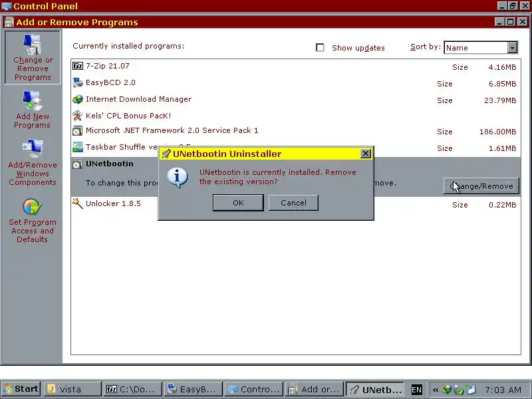Click the 23.79MB size value
This screenshot has height=399, width=532.
click(500, 100)
